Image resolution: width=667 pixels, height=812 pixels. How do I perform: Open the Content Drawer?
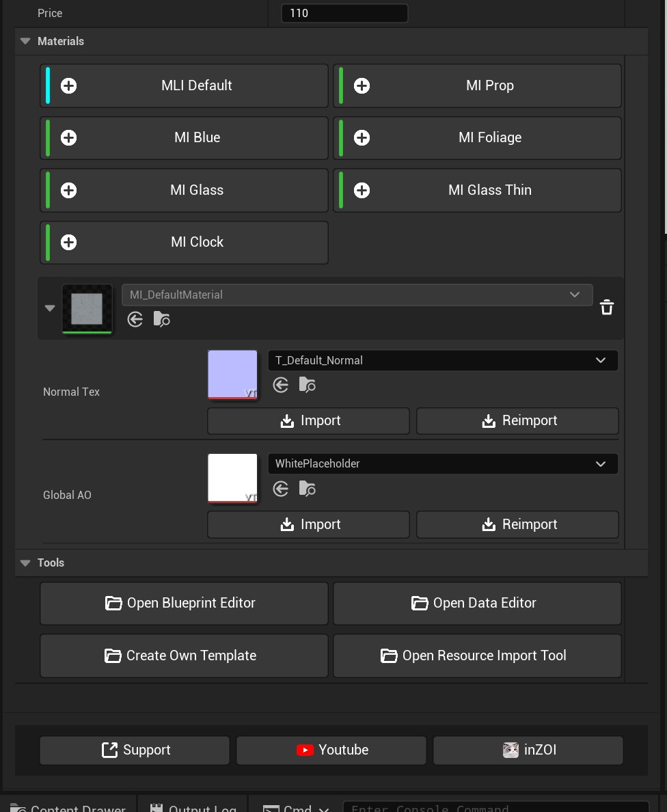click(68, 807)
